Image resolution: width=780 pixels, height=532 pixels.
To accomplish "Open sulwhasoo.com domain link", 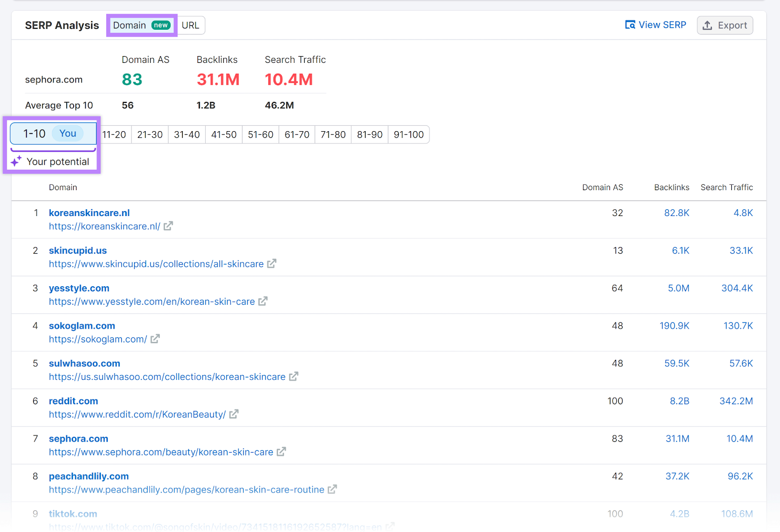I will click(84, 363).
